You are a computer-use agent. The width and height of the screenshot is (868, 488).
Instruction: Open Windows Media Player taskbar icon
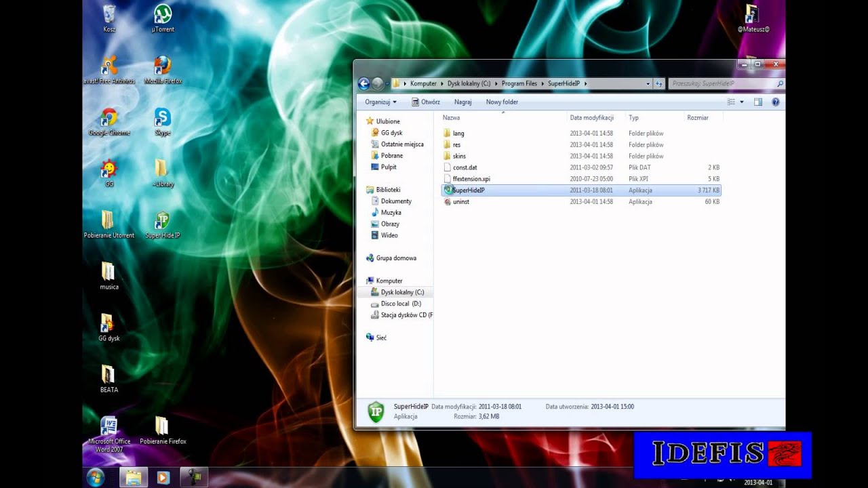(163, 477)
